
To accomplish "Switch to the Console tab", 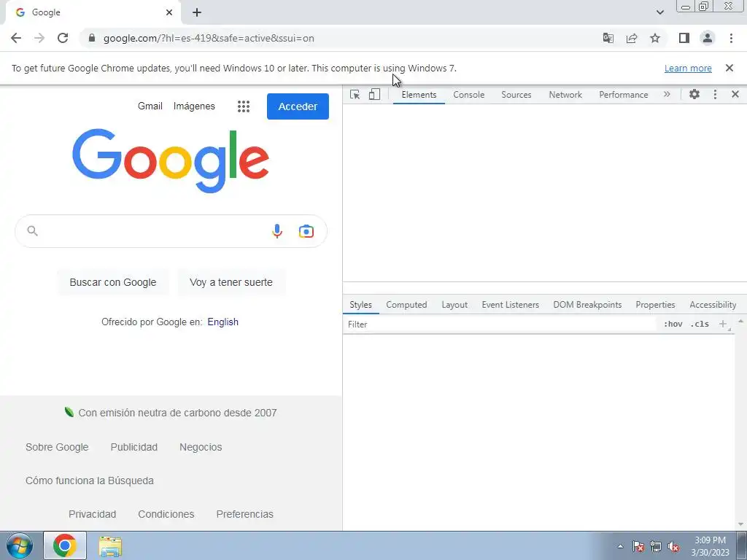I will 469,94.
